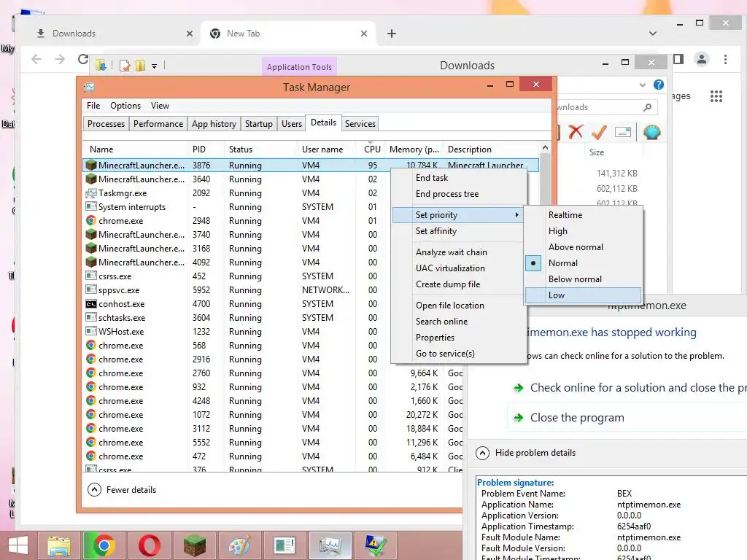Click the red X delete icon in Explorer
Screen dimensions: 747x560
[x=576, y=131]
